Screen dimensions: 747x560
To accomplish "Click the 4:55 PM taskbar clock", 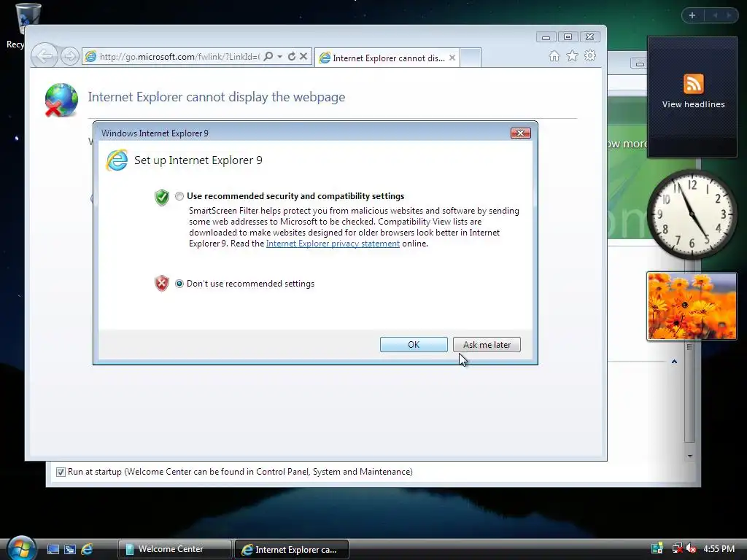I will [719, 548].
